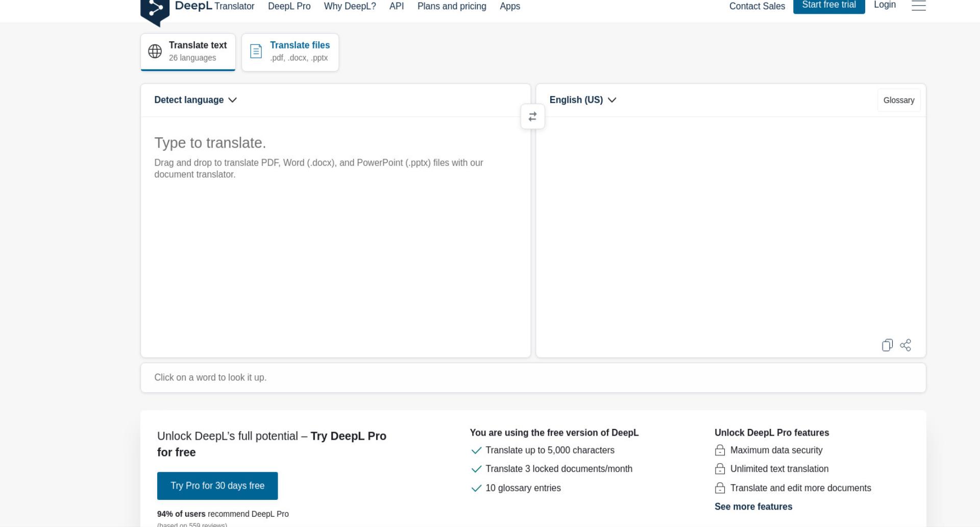Select the Translate text tab
Viewport: 980px width, 527px height.
pyautogui.click(x=188, y=52)
